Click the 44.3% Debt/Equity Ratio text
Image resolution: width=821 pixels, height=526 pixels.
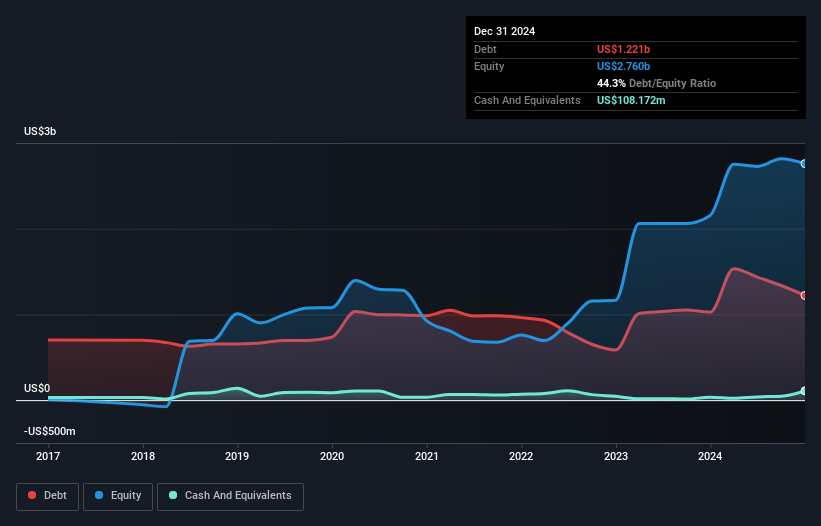656,83
